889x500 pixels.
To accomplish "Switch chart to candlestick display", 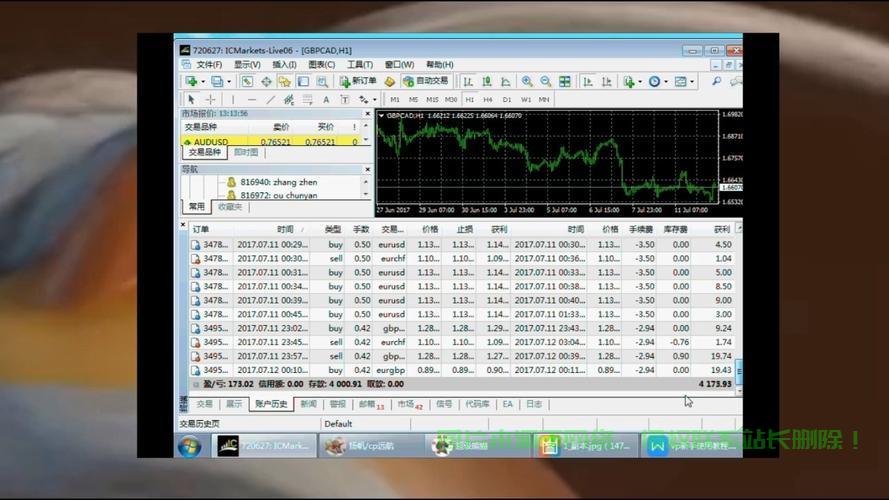I will pyautogui.click(x=486, y=82).
